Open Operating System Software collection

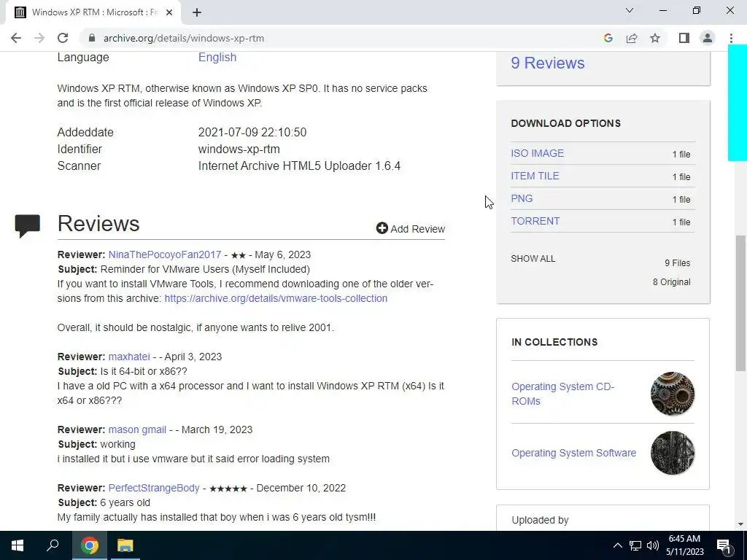pos(573,453)
